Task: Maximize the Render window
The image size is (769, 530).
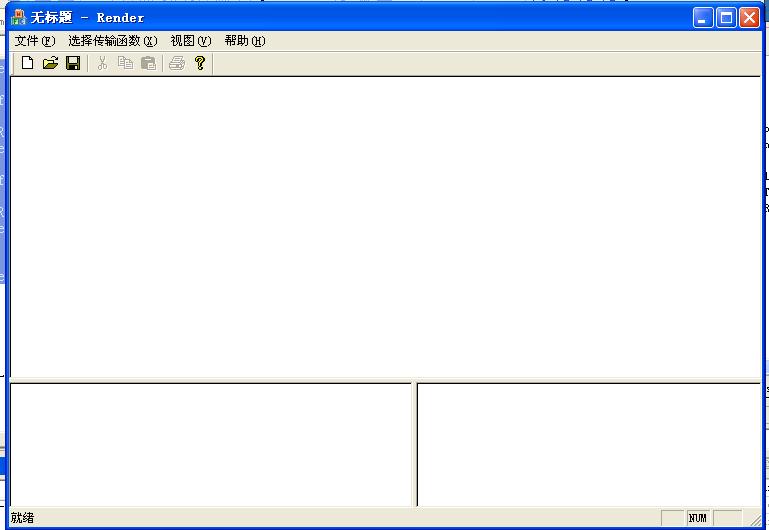Action: point(726,18)
